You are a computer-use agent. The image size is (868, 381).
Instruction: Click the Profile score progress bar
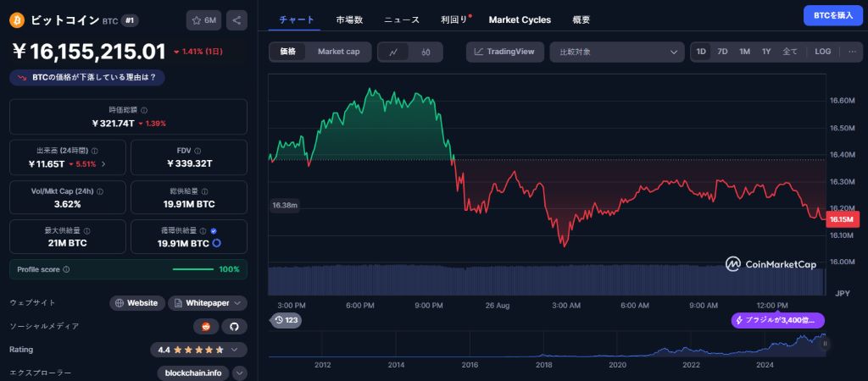point(192,269)
